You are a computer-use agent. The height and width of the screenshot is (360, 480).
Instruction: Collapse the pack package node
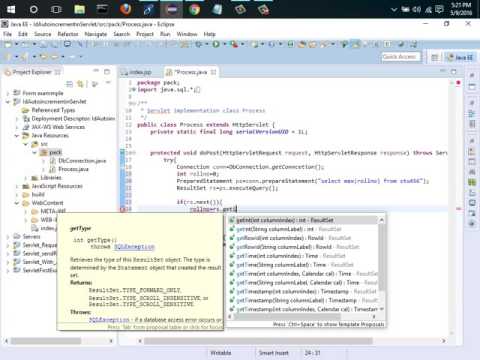coord(34,153)
